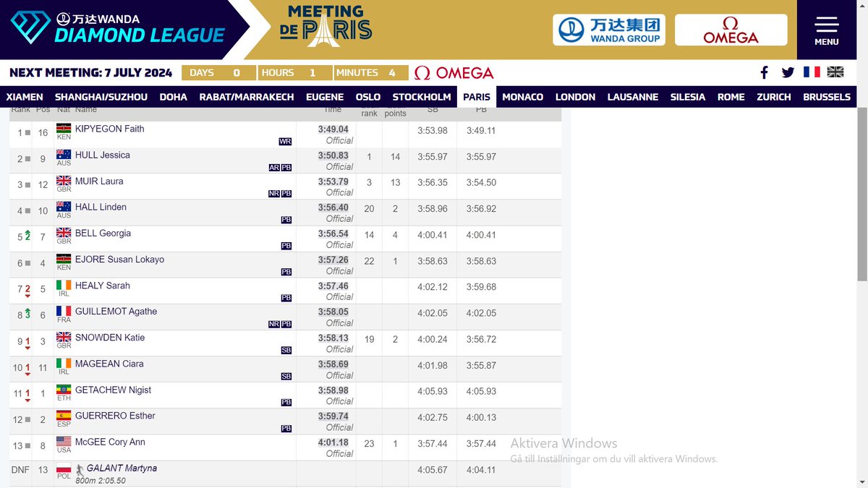868x488 pixels.
Task: Click the Spanish flag beside GUERRERO Esther
Action: pos(64,416)
